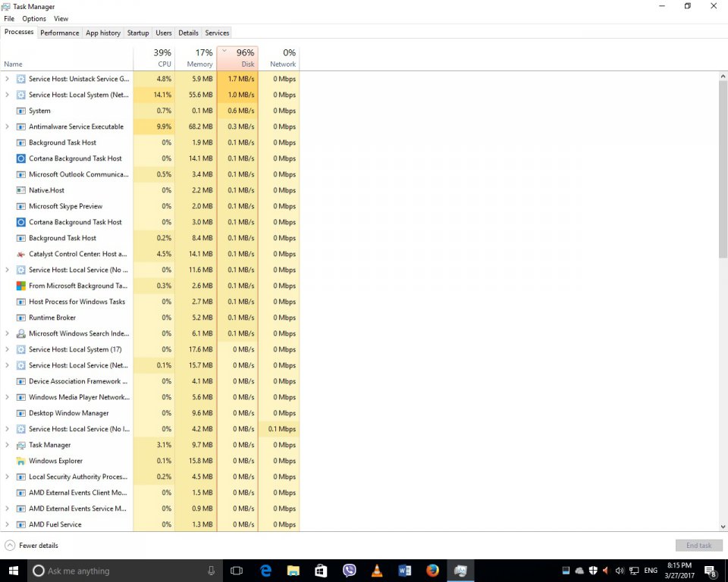This screenshot has height=582, width=728.
Task: Click the From Microsoft Background Task icon
Action: 21,286
